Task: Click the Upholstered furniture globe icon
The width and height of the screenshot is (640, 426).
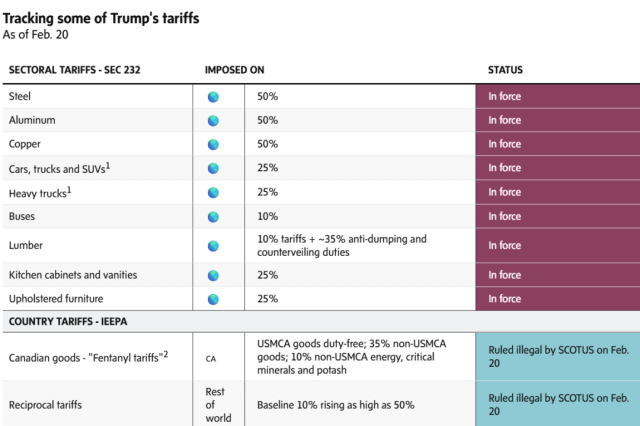Action: coord(212,299)
